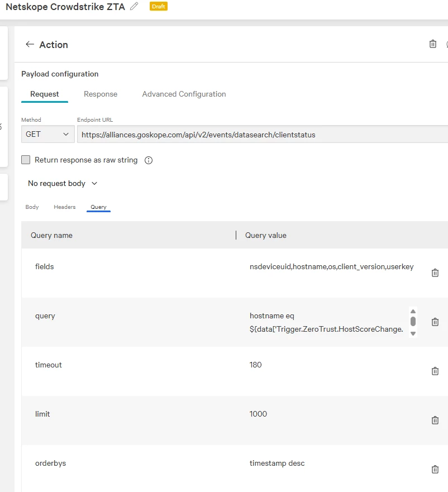The width and height of the screenshot is (448, 492).
Task: Click scroll up arrow in query value
Action: (413, 311)
